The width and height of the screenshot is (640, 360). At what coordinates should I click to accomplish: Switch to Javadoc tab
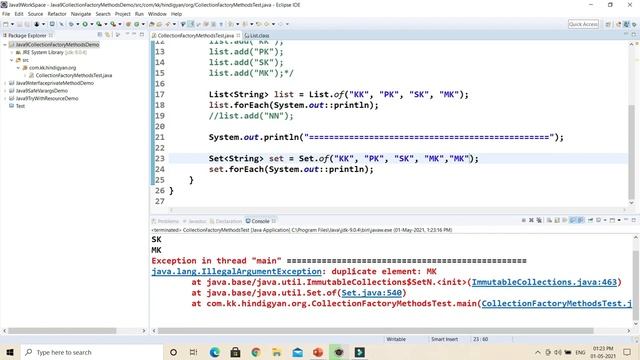coord(197,221)
